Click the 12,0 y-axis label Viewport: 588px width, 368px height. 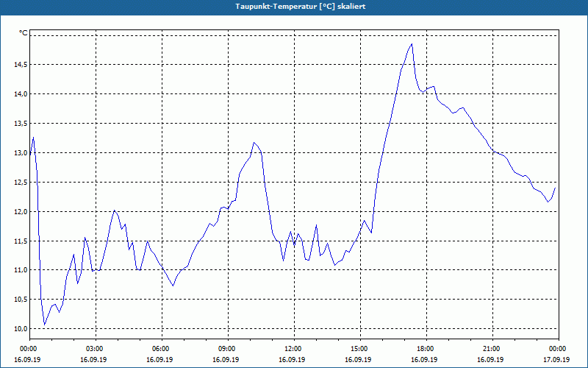pyautogui.click(x=21, y=211)
